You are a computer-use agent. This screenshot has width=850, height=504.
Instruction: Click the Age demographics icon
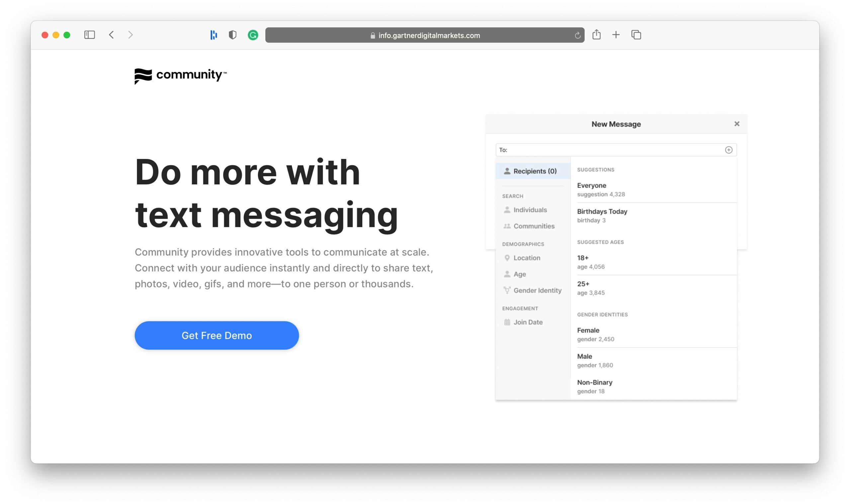507,274
